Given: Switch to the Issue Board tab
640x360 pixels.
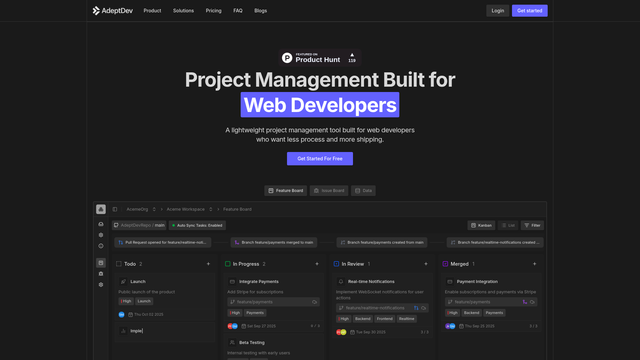Looking at the screenshot, I should tap(329, 191).
